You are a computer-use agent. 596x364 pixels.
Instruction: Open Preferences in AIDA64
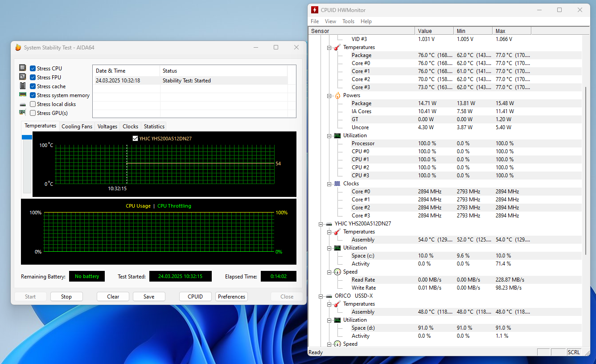tap(232, 297)
